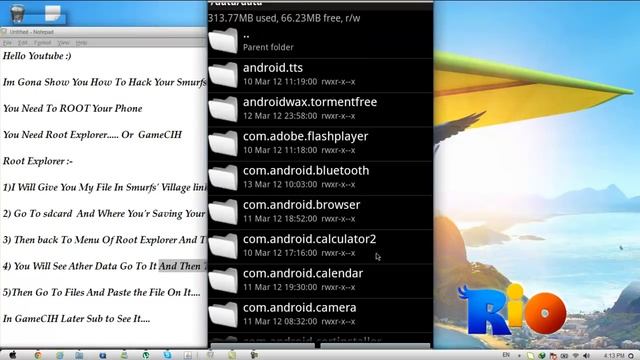Select the 'com.android.calculator2' folder name
The image size is (640, 360).
coord(309,239)
